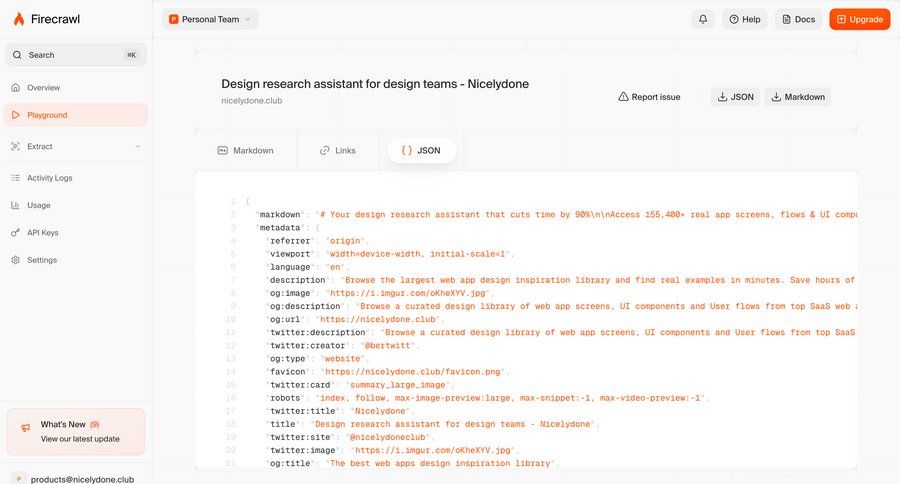Click the What's New megaphone icon
Viewport: 900px width, 484px height.
pos(25,428)
